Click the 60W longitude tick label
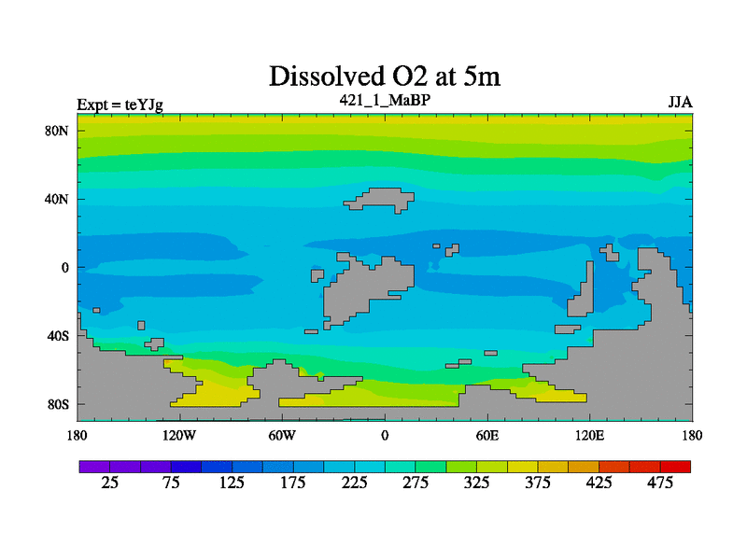The height and width of the screenshot is (560, 747). (282, 436)
